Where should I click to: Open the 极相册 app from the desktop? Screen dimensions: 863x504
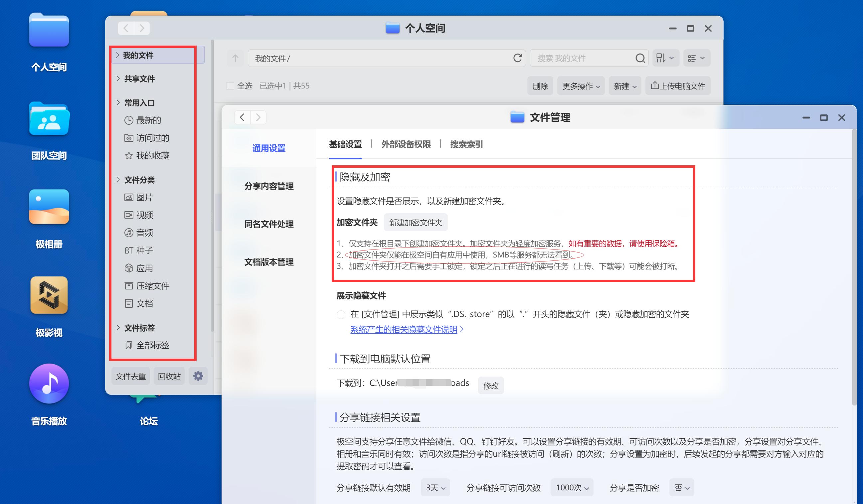[x=48, y=207]
